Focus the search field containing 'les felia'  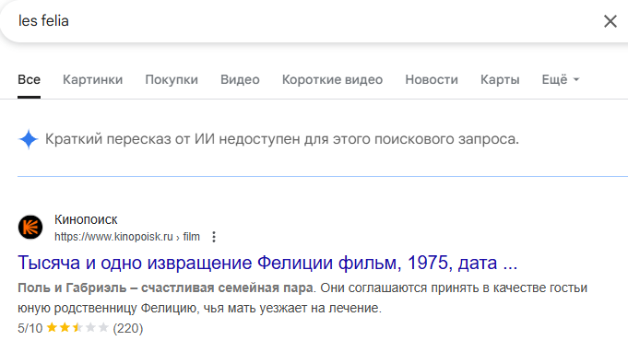coord(304,21)
